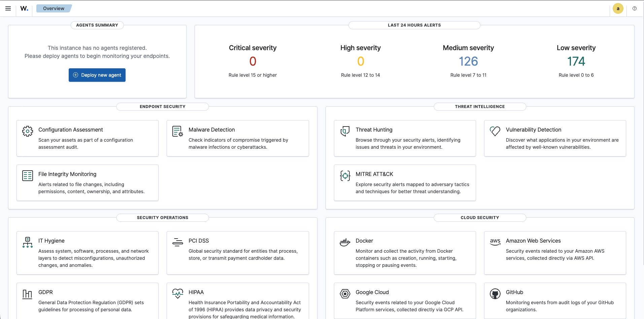Viewport: 644px width, 319px height.
Task: Open the hamburger navigation menu
Action: pos(8,8)
